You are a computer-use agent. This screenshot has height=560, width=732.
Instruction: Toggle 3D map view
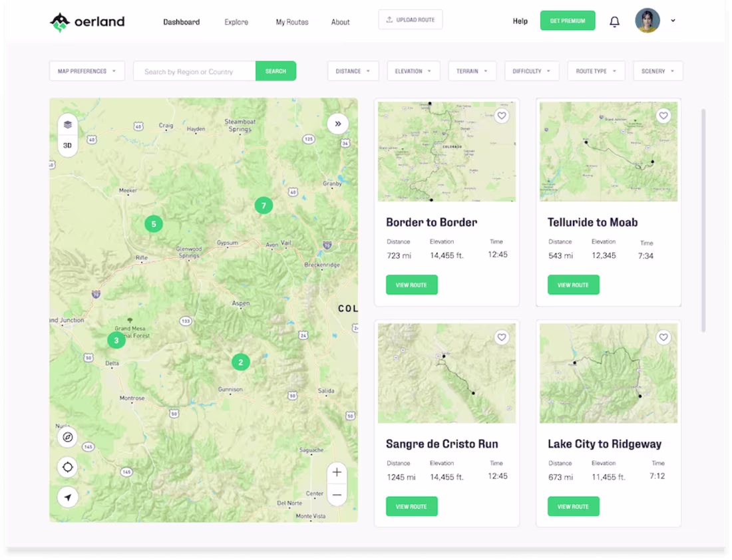[68, 146]
